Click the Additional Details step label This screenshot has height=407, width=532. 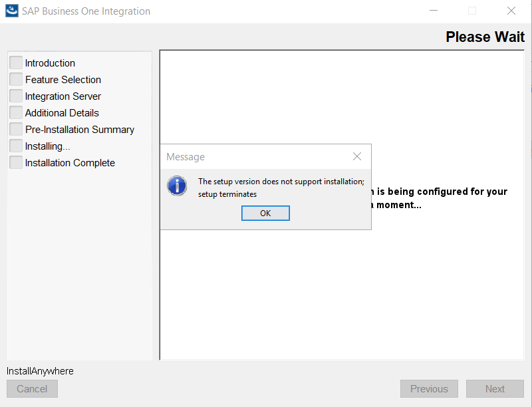pyautogui.click(x=62, y=113)
